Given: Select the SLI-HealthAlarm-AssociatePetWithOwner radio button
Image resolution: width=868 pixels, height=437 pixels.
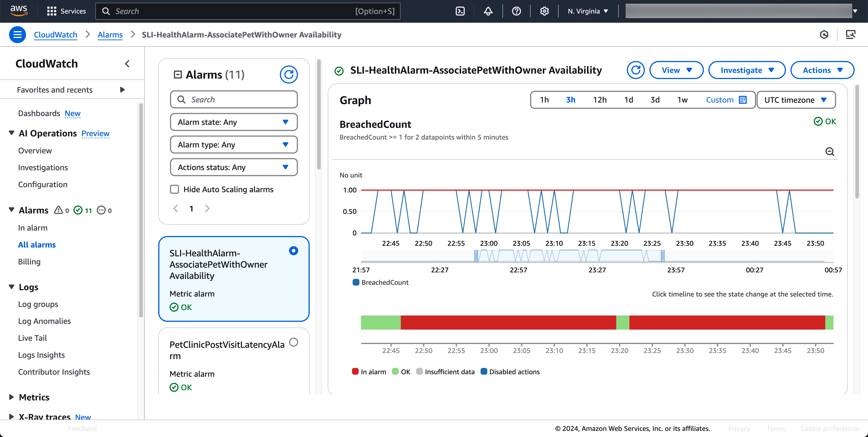Looking at the screenshot, I should [293, 250].
